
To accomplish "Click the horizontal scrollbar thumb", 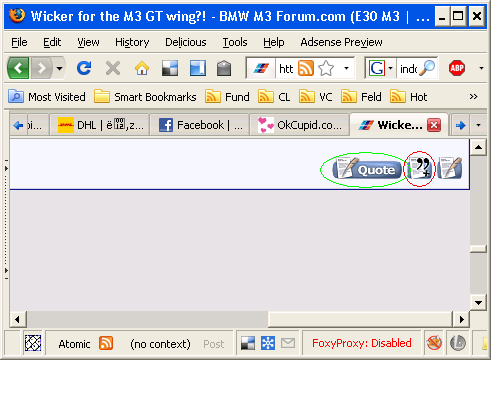I will coord(360,320).
